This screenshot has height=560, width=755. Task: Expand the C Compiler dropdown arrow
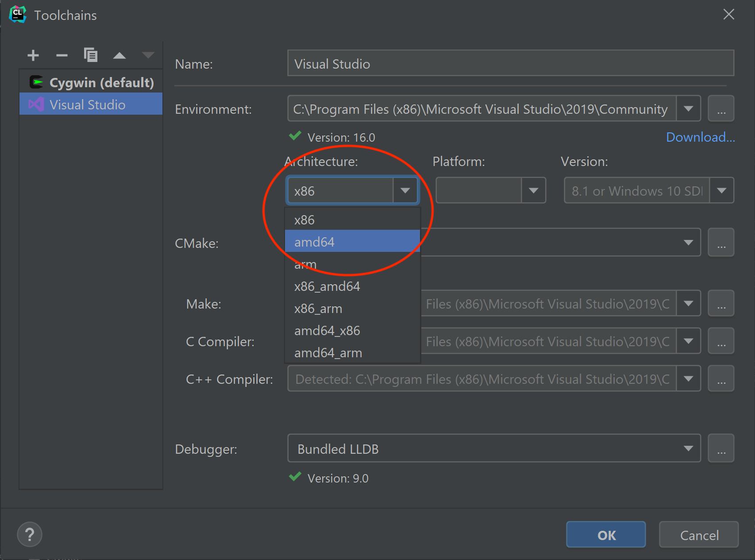click(x=688, y=341)
